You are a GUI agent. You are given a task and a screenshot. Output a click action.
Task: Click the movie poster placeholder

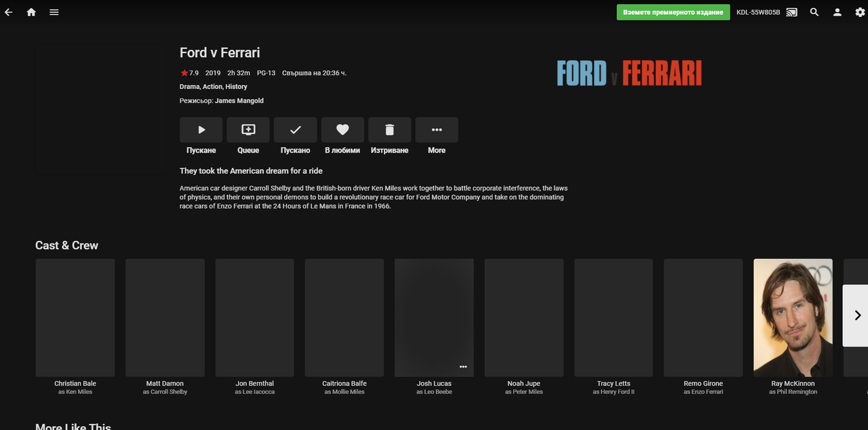[x=100, y=109]
